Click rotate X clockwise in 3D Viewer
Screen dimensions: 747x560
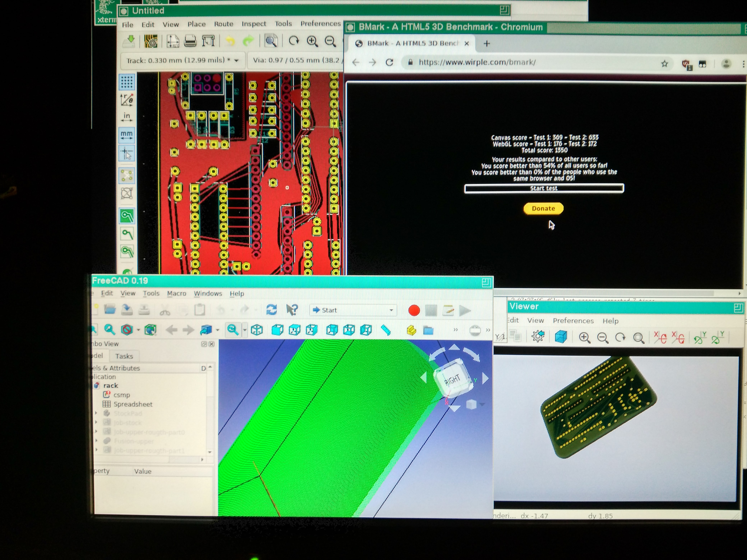pos(660,337)
